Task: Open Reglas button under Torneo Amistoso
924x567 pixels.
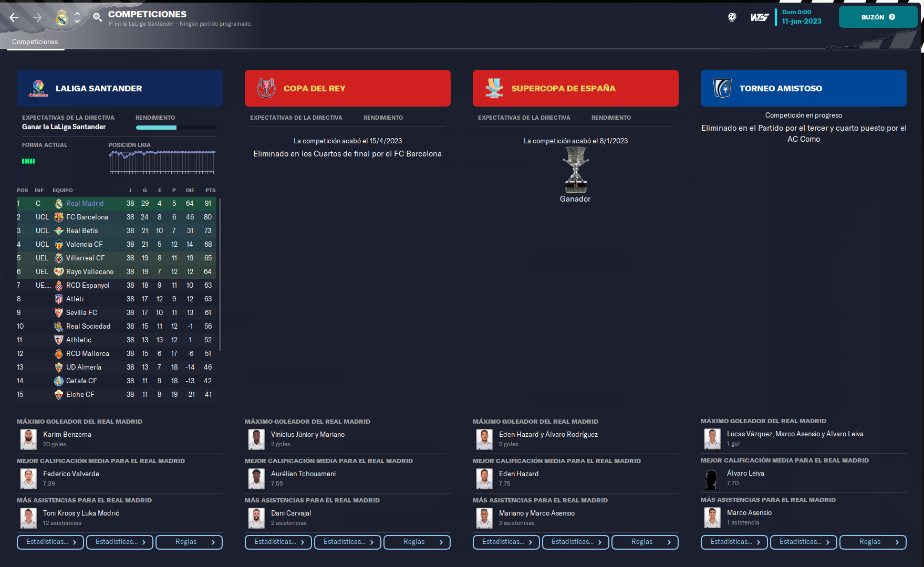Action: (x=873, y=542)
